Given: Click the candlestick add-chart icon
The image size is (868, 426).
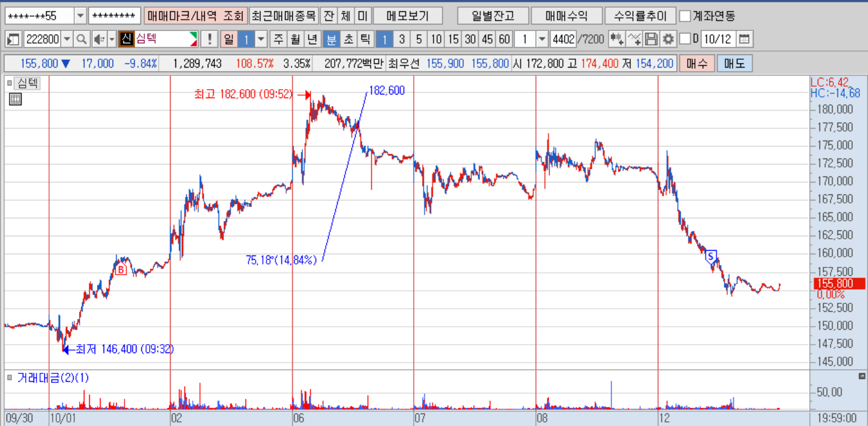Looking at the screenshot, I should [617, 39].
